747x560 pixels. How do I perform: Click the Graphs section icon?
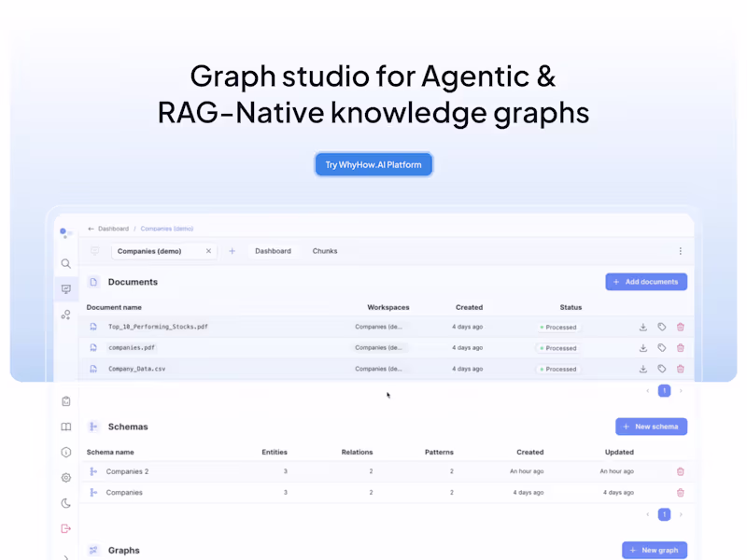(93, 550)
